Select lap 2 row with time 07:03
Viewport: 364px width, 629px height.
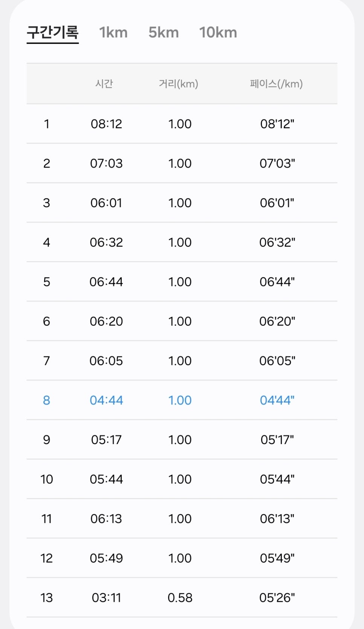(x=182, y=163)
